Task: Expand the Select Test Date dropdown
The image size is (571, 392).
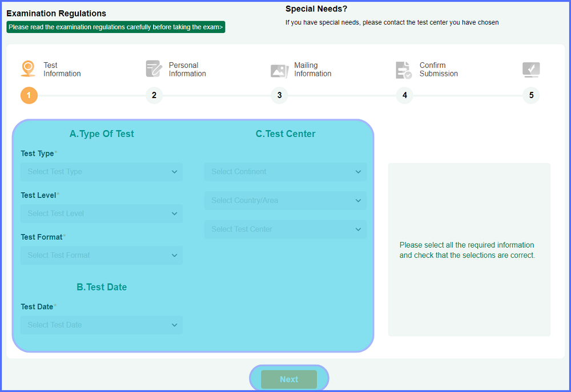Action: [x=102, y=325]
